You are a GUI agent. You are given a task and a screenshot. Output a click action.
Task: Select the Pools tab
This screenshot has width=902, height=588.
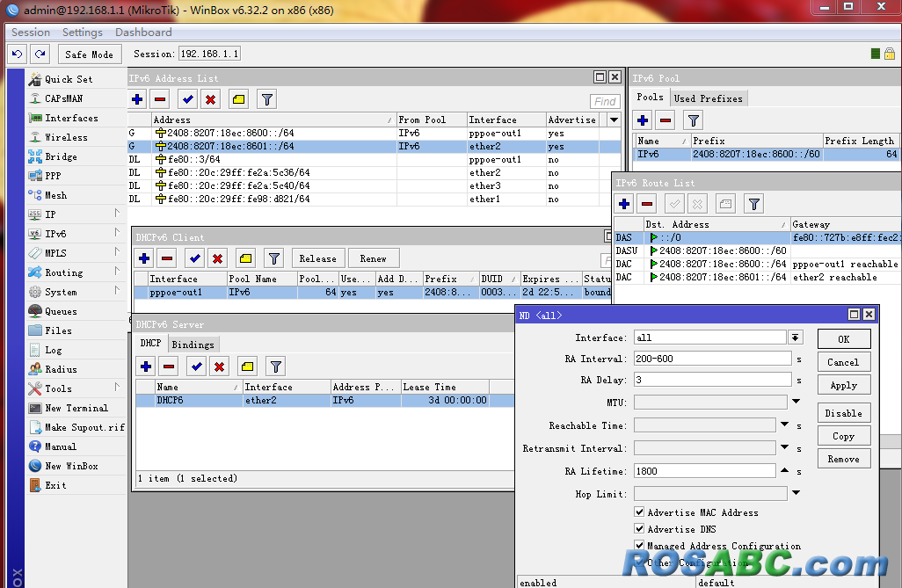tap(650, 98)
